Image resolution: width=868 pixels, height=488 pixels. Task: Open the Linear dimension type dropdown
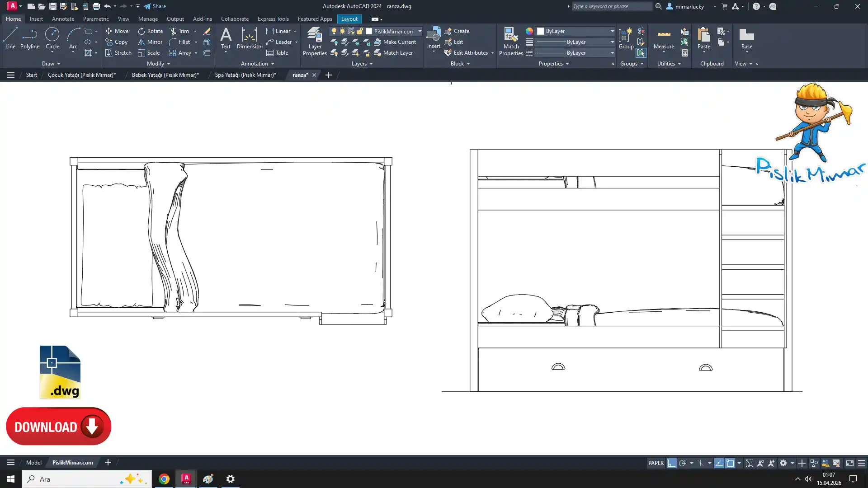click(295, 31)
